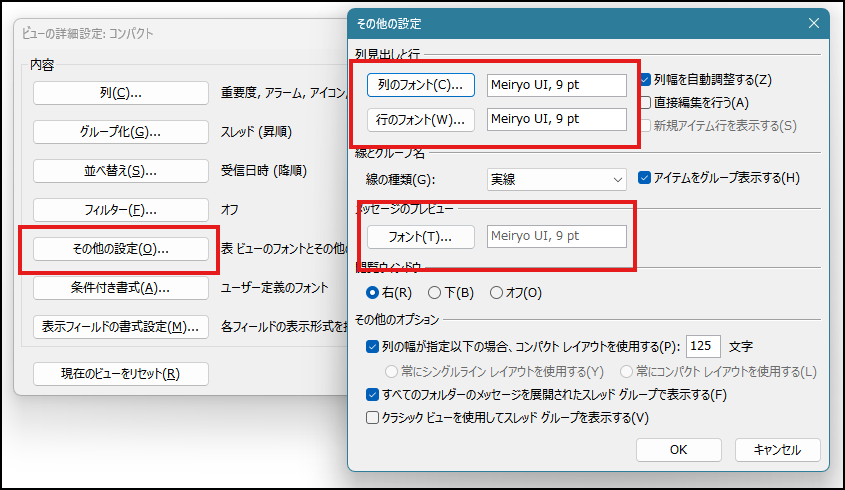
Task: Open the グループ化(G)... settings button
Action: click(121, 132)
